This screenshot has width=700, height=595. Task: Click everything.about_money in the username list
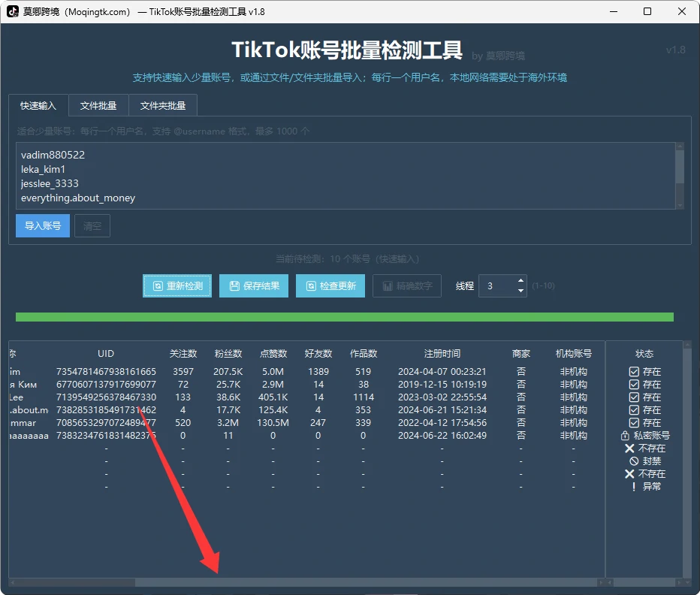(78, 198)
